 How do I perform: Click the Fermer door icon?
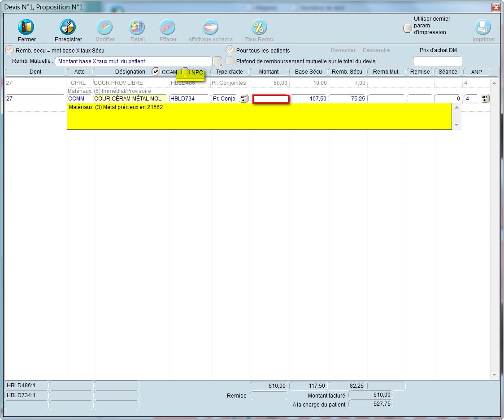26,28
